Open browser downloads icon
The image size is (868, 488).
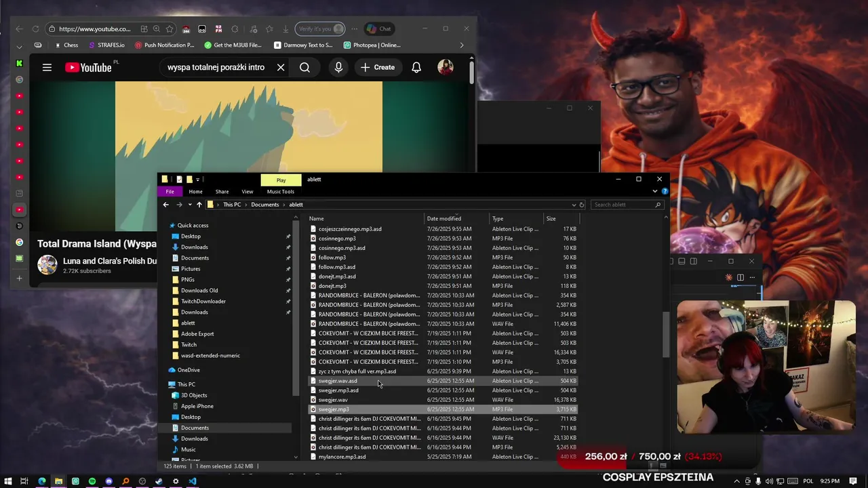(285, 29)
